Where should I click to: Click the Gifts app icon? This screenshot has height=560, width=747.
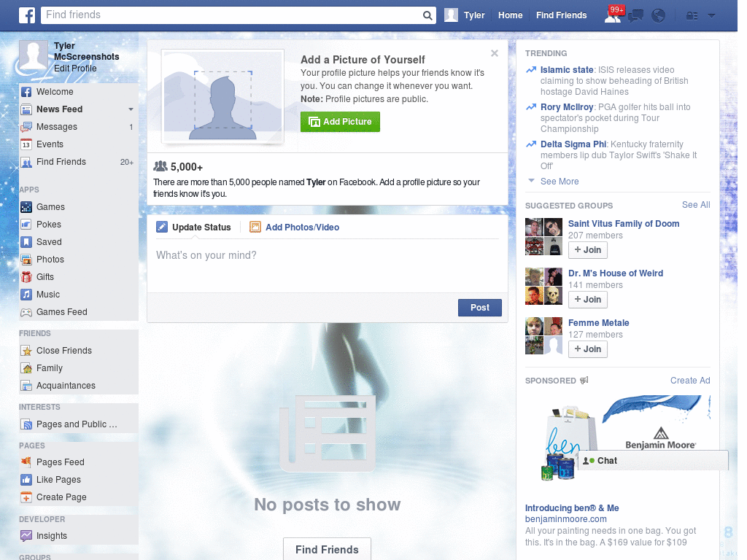point(26,277)
